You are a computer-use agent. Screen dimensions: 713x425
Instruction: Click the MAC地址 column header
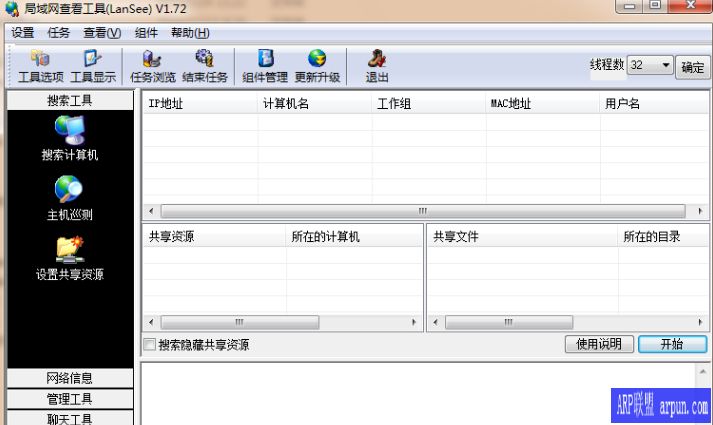click(543, 104)
